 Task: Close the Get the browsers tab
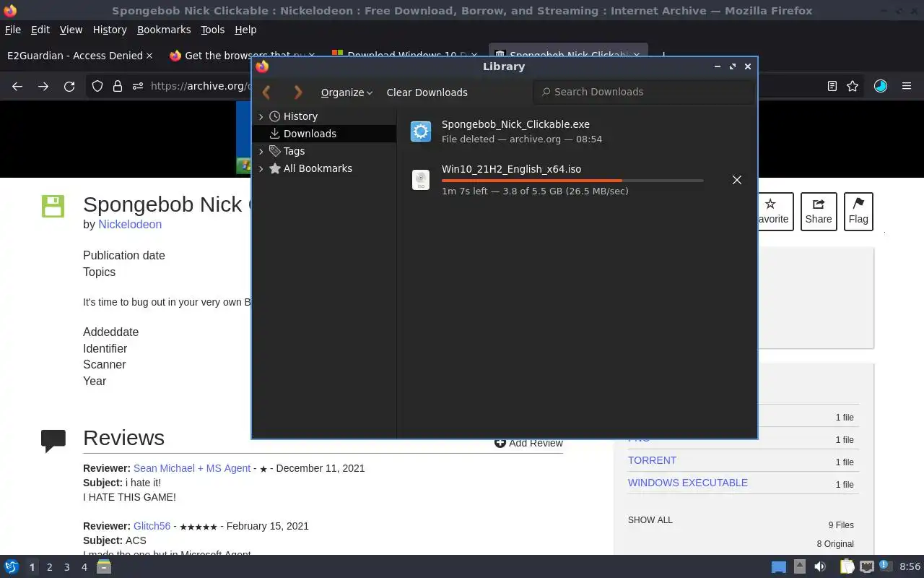312,56
